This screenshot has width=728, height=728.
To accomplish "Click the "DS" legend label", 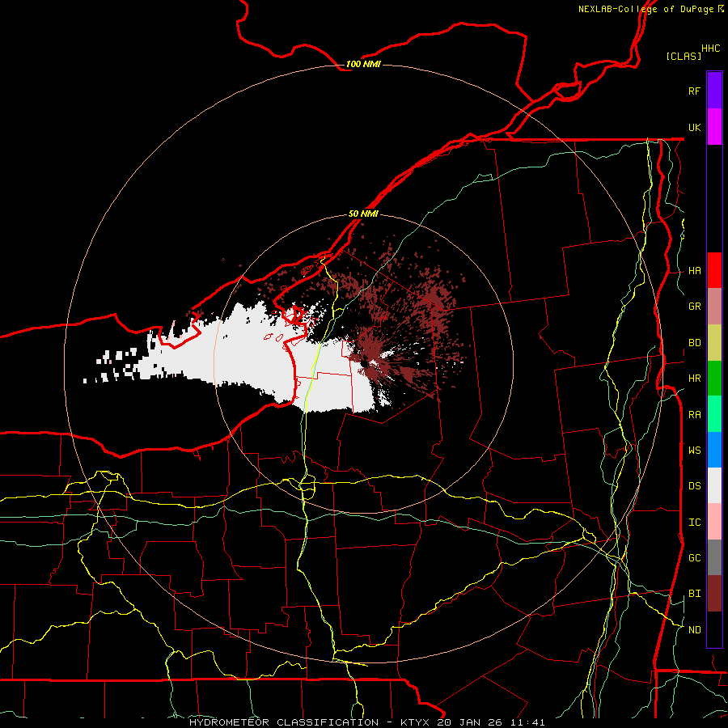I will 694,486.
